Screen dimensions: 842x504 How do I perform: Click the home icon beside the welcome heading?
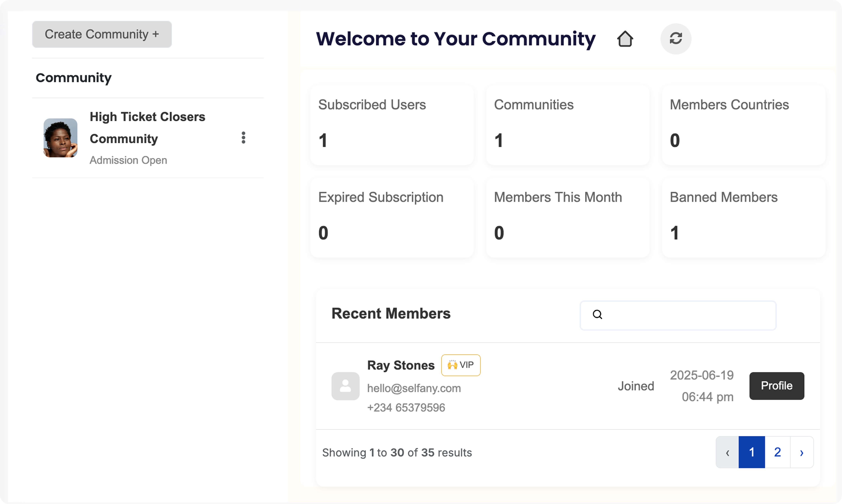coord(625,39)
